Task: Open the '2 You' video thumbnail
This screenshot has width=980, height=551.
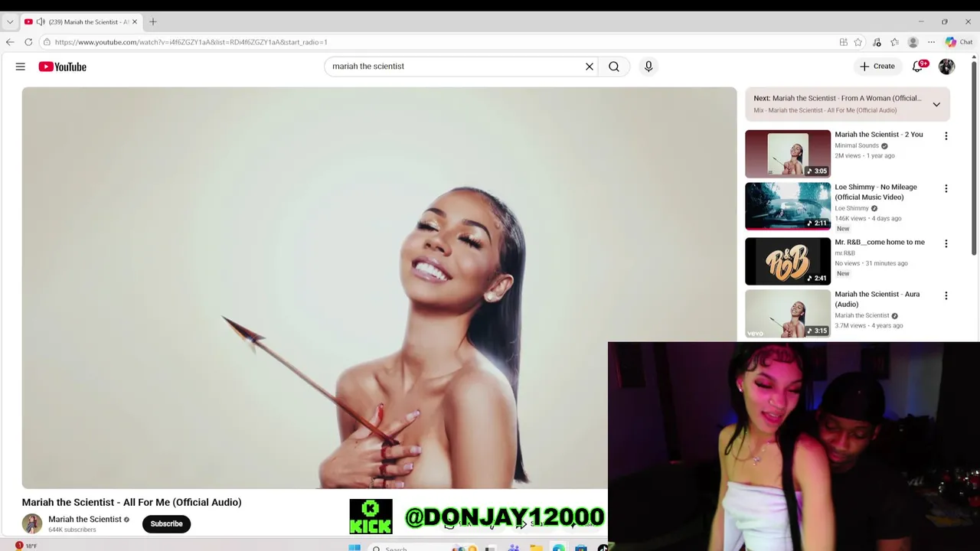Action: [x=788, y=154]
